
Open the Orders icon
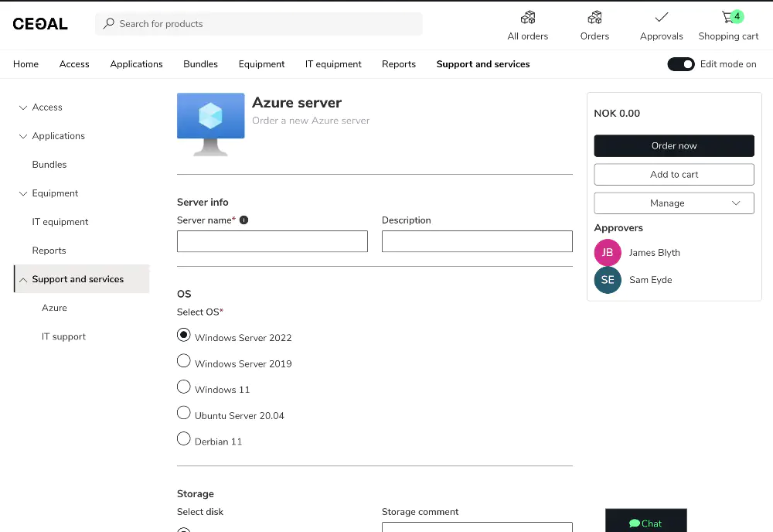tap(594, 18)
